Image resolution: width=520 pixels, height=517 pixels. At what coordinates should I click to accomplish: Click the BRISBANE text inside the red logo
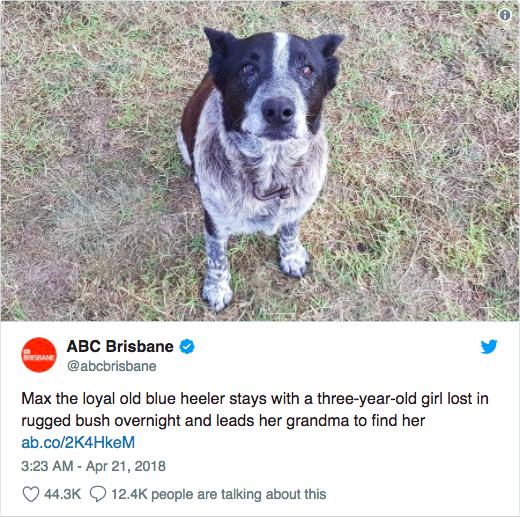[x=39, y=357]
